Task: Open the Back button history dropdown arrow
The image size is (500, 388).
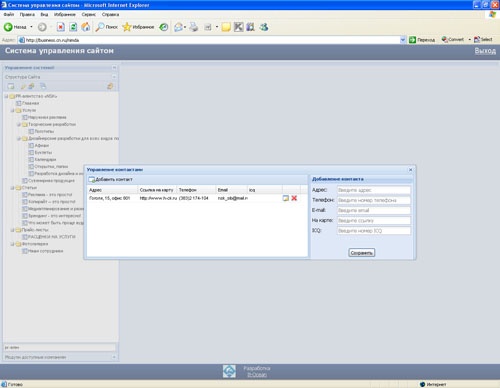Action: [x=31, y=27]
